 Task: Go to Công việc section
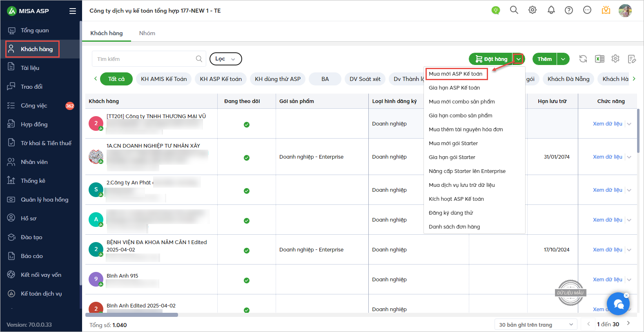coord(34,105)
